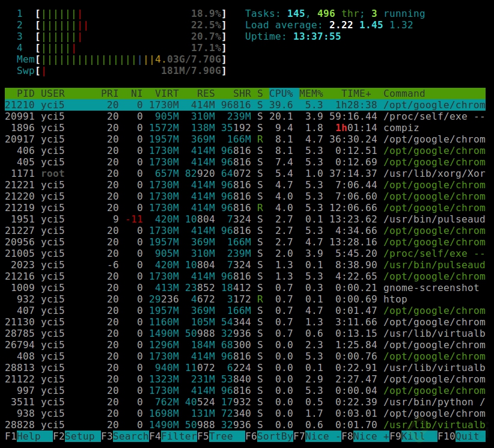This screenshot has height=448, width=494.
Task: Select the htop process row
Action: (x=245, y=299)
